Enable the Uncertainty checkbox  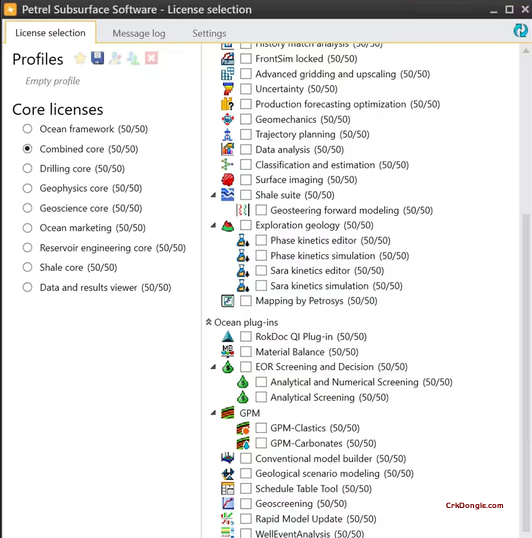point(246,89)
